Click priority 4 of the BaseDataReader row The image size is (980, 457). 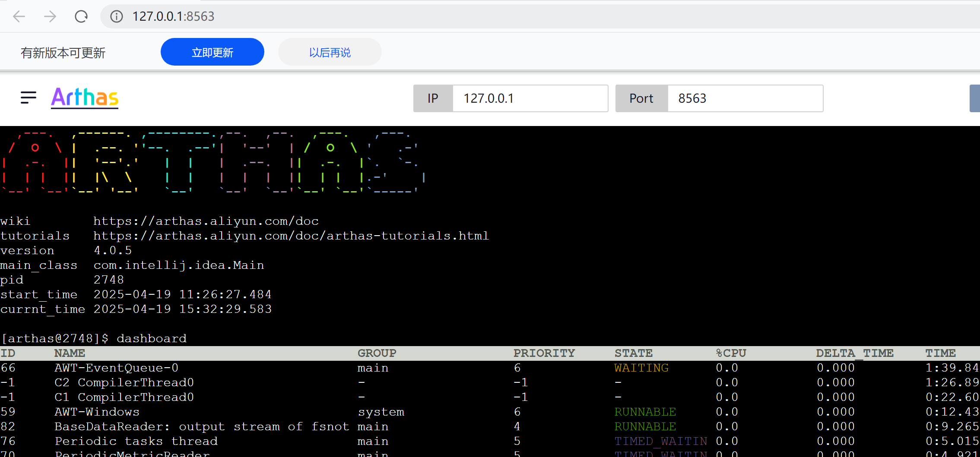click(x=517, y=426)
